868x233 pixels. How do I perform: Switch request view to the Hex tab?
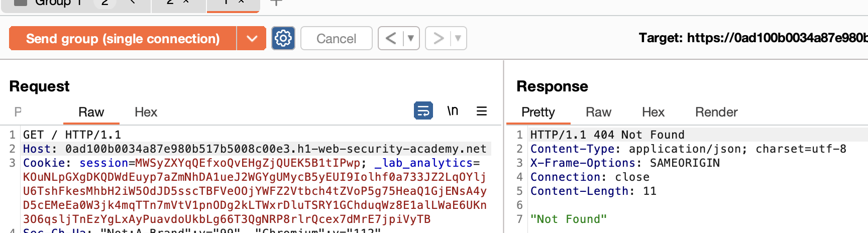pos(146,112)
